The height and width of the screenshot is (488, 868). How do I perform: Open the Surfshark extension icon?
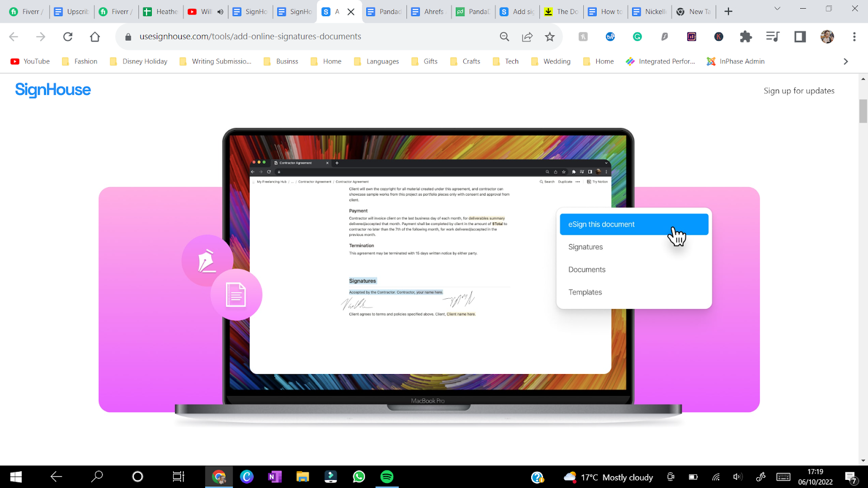pos(665,36)
